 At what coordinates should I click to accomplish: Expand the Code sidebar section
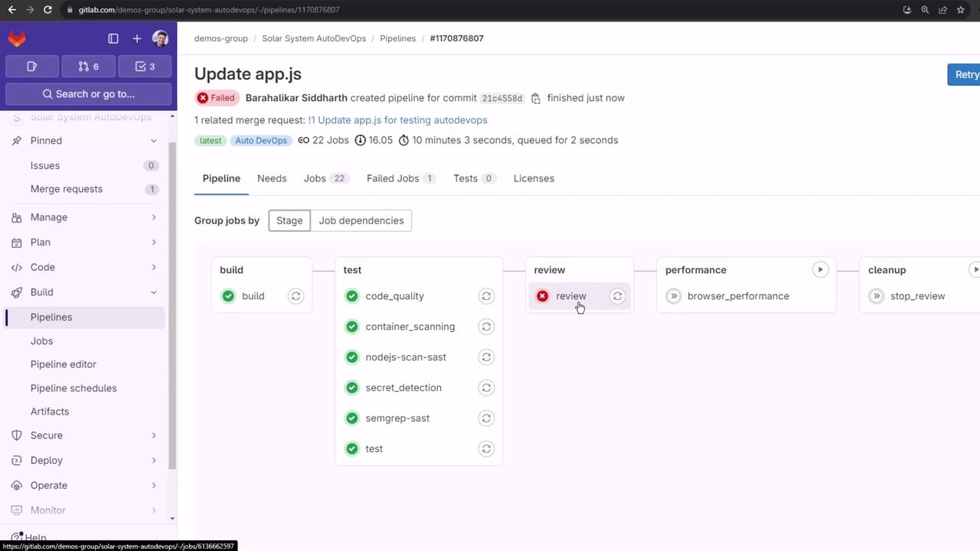84,267
